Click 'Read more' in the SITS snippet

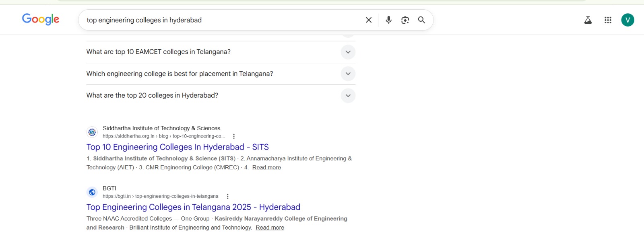(x=266, y=168)
